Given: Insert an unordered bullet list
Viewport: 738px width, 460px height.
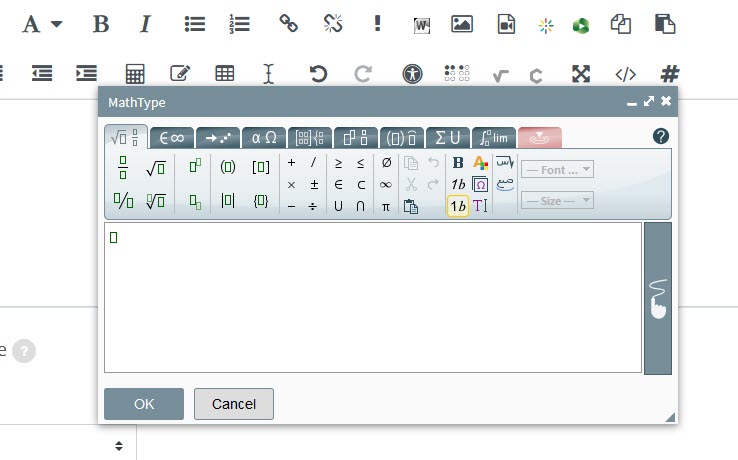Looking at the screenshot, I should point(194,24).
